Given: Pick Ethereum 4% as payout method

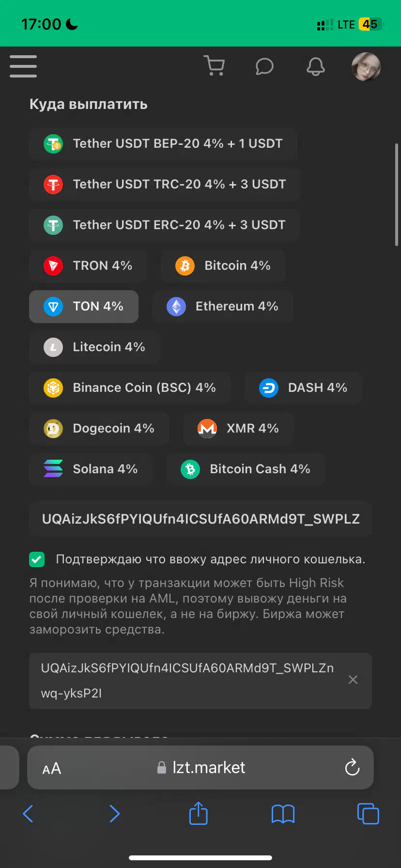Looking at the screenshot, I should 223,307.
